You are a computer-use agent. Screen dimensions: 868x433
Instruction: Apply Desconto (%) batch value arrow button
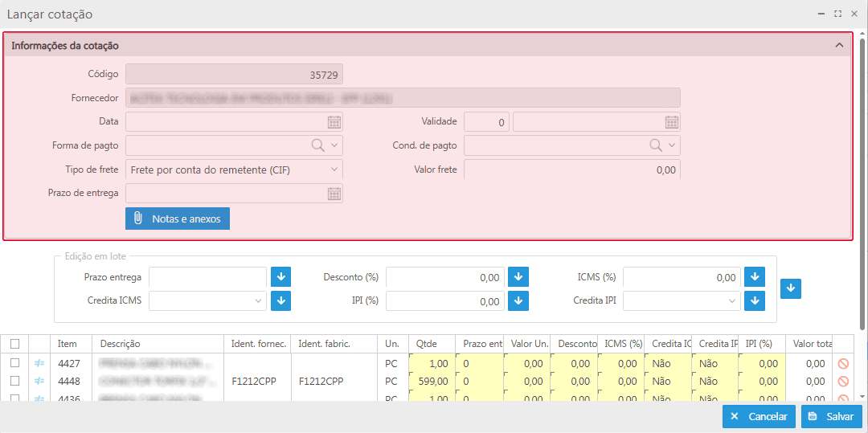tap(518, 277)
